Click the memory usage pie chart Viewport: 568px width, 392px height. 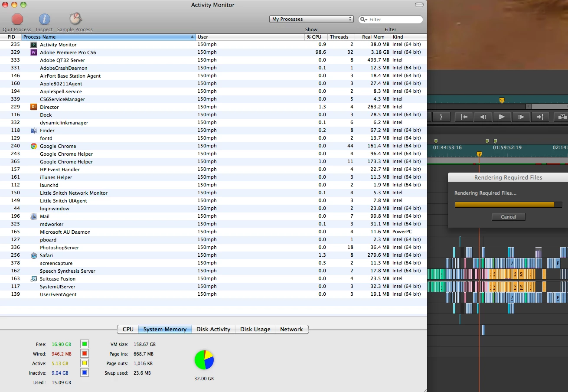[204, 360]
